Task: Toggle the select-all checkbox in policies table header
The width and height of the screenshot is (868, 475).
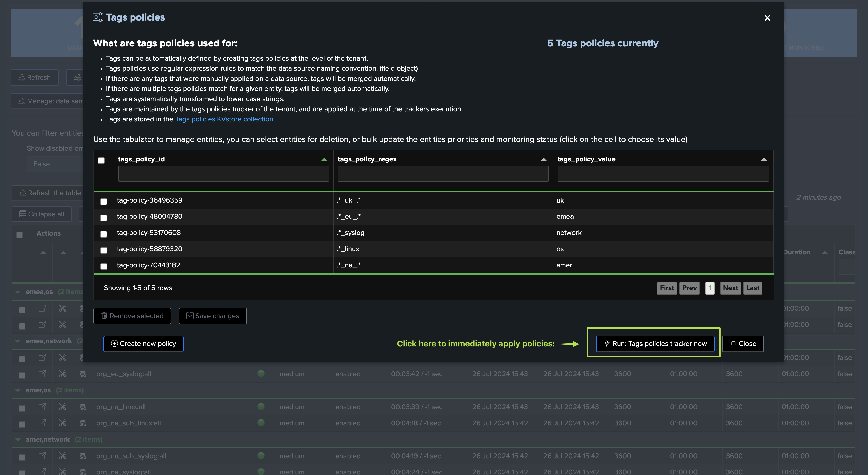Action: (101, 161)
